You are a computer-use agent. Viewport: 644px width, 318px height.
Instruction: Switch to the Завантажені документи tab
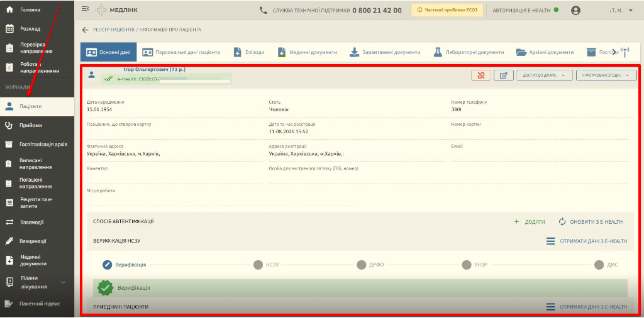pyautogui.click(x=386, y=52)
